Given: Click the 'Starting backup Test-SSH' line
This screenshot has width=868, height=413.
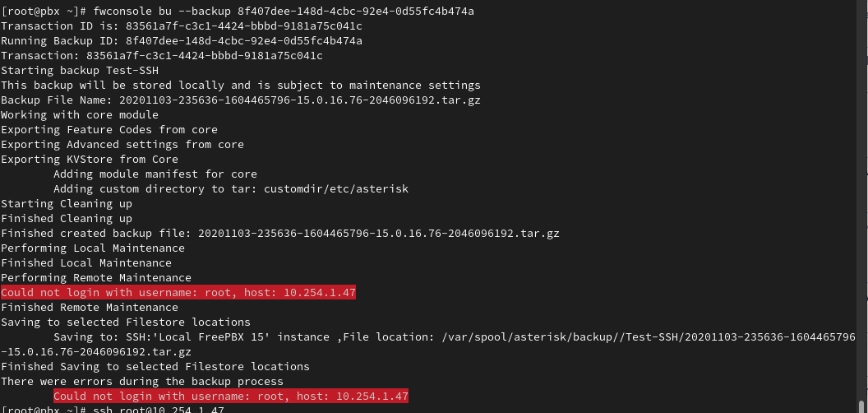Looking at the screenshot, I should pos(79,70).
